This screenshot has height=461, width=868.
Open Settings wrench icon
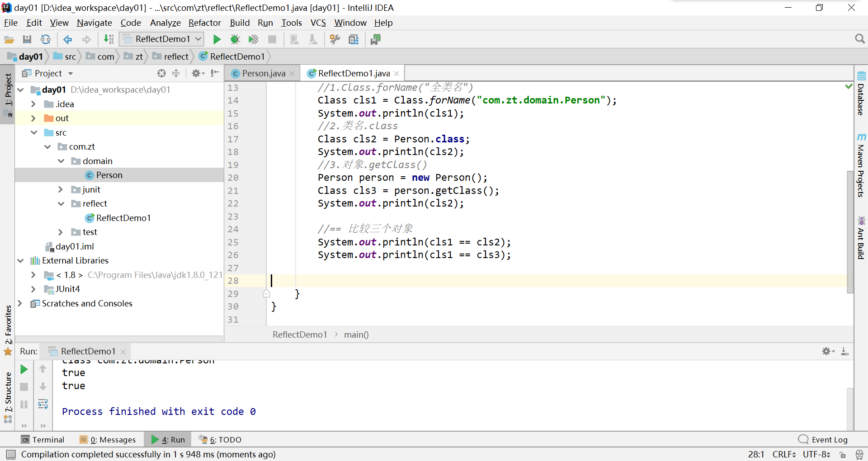click(x=335, y=39)
